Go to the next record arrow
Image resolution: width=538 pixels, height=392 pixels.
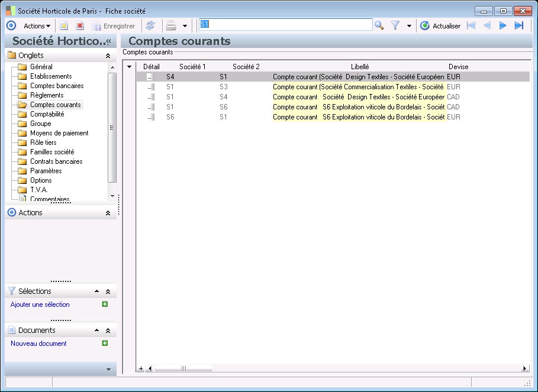[x=503, y=25]
